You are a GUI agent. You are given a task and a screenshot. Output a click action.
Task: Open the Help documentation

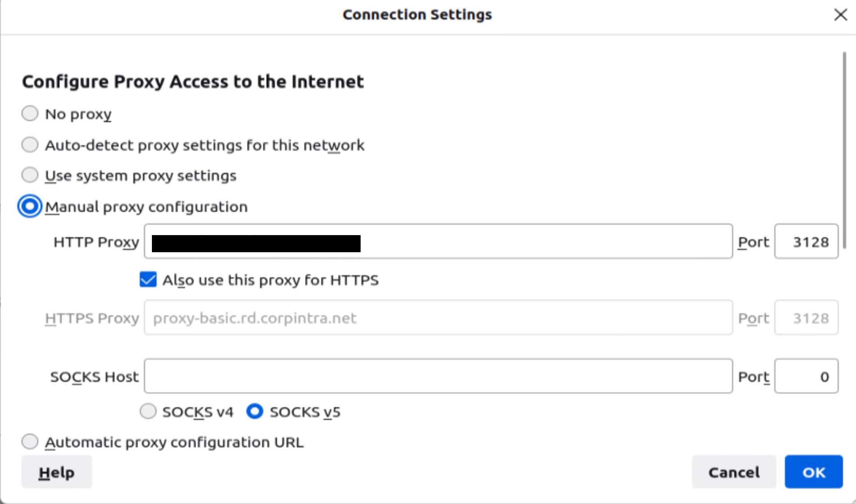tap(56, 472)
